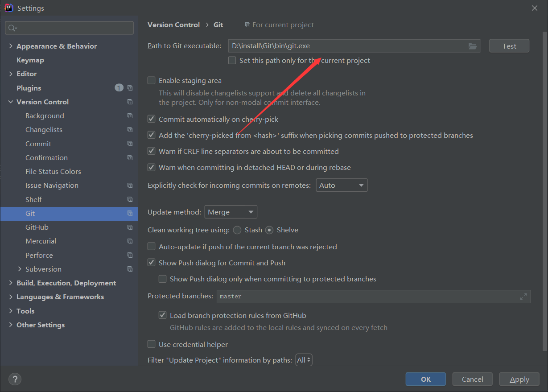Open the Filter Update Project All dropdown
The image size is (548, 392).
[x=304, y=360]
